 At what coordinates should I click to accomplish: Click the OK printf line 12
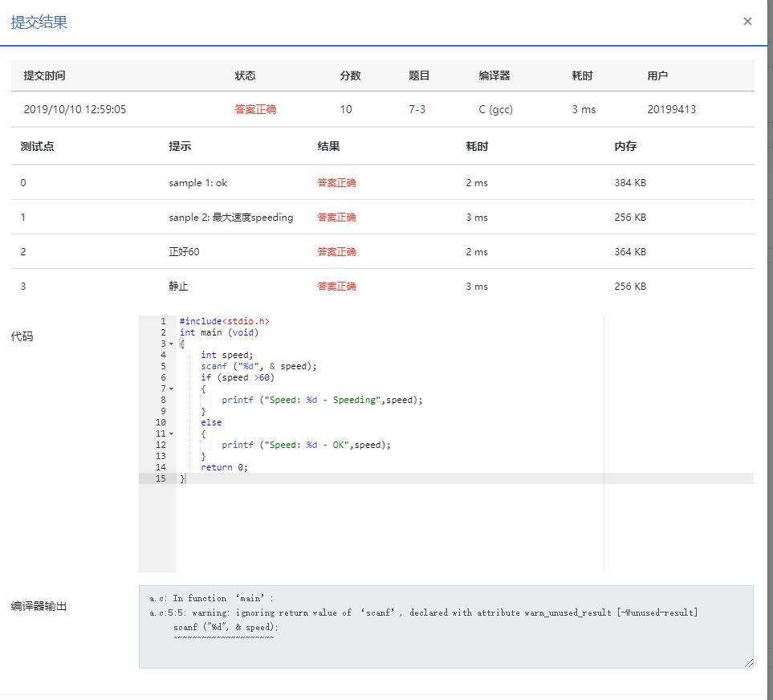(x=306, y=446)
